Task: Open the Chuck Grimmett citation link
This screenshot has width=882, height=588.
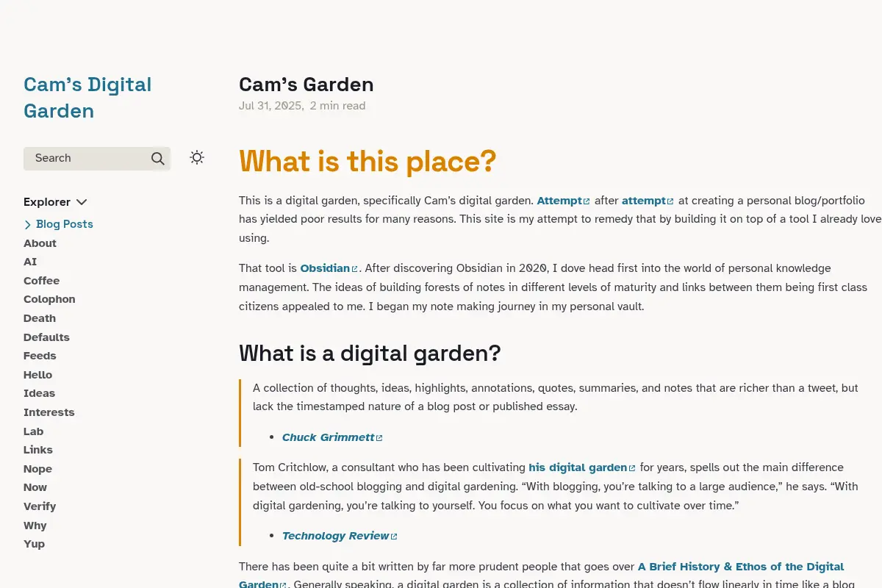Action: (x=332, y=437)
